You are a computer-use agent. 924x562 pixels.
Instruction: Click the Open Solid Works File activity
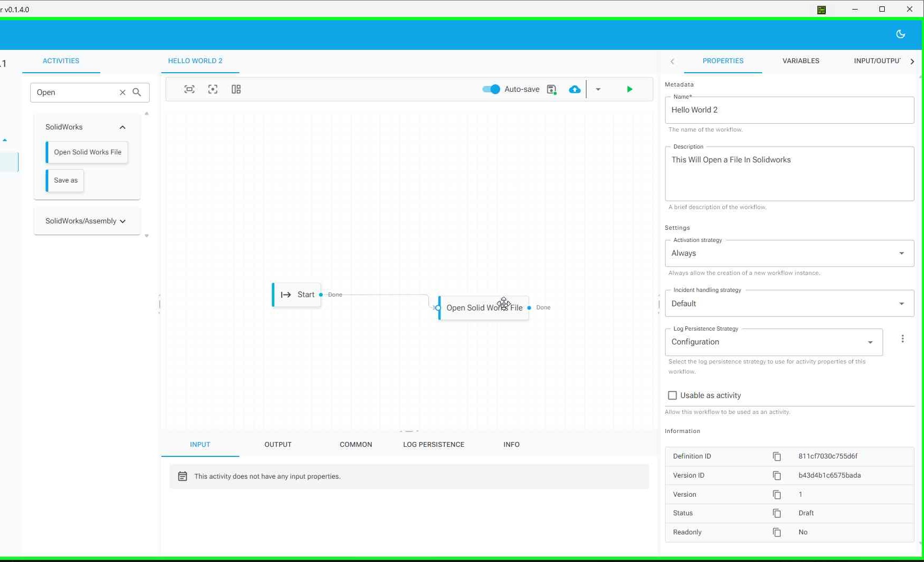pyautogui.click(x=483, y=308)
